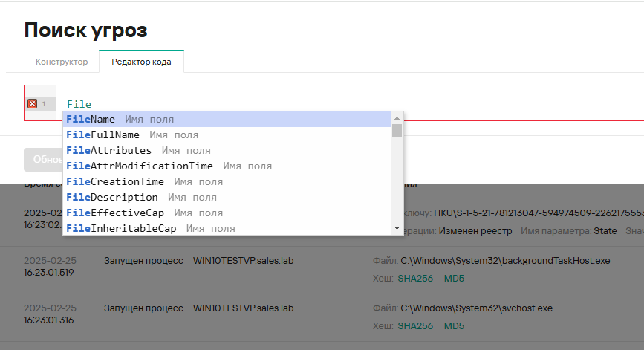Select the Редактор кода tab
The height and width of the screenshot is (350, 644).
141,62
